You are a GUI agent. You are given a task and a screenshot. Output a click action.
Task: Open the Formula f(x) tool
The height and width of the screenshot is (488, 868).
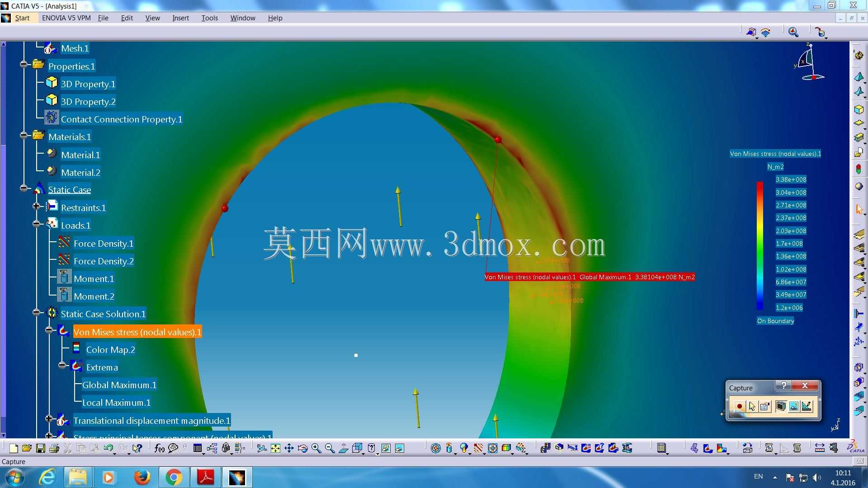[159, 448]
